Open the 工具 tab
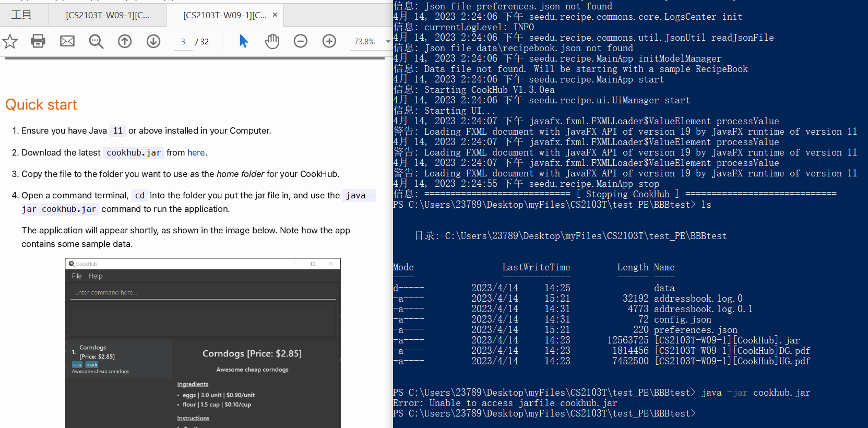 point(21,15)
